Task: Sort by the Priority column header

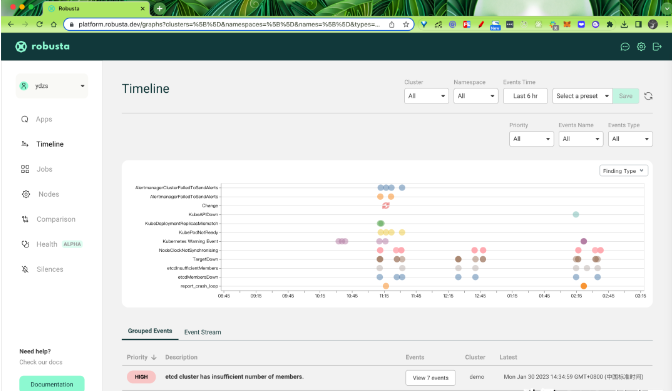Action: 141,357
